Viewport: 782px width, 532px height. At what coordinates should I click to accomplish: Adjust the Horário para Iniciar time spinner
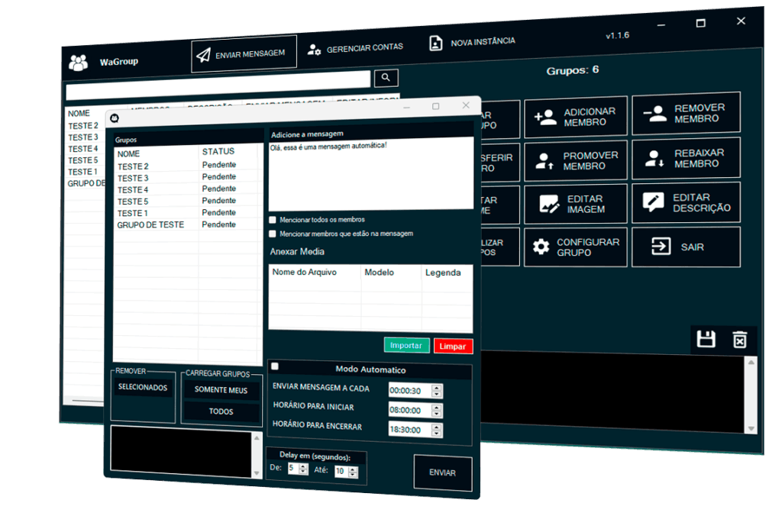click(437, 410)
